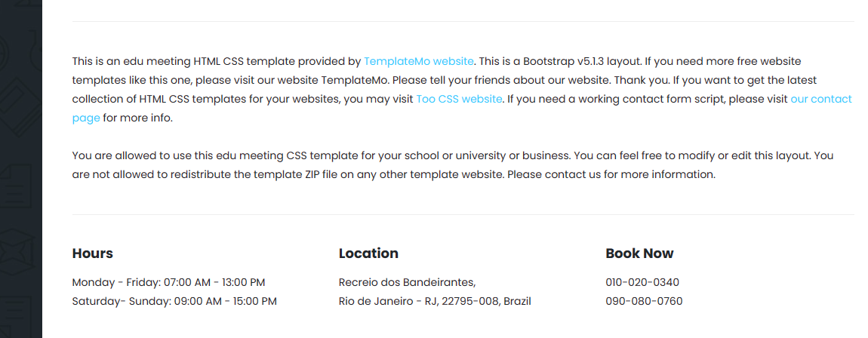Visit the Too CSS website link
This screenshot has width=868, height=338.
click(x=459, y=99)
